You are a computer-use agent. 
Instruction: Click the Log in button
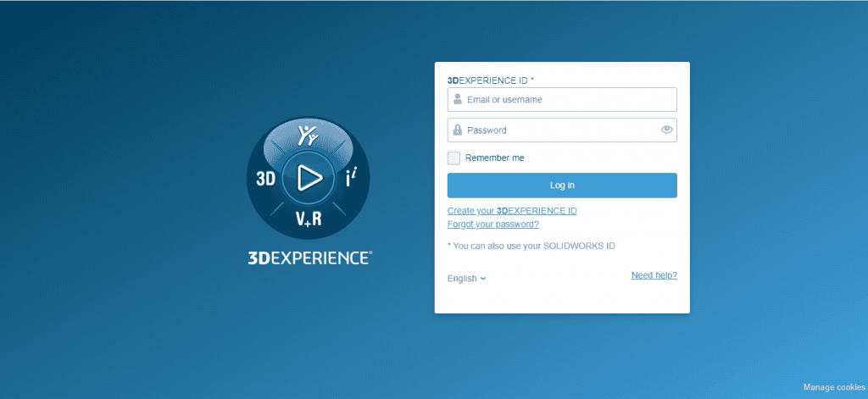562,186
